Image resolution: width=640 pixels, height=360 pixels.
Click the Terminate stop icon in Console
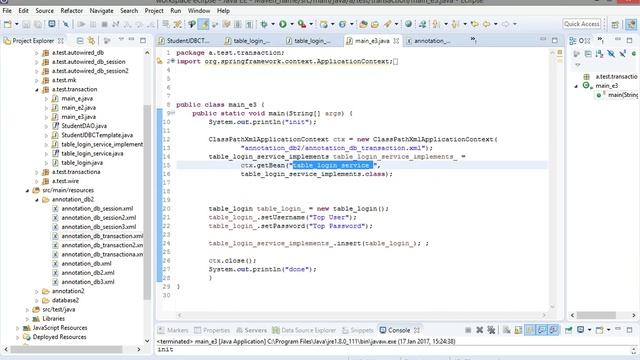click(468, 330)
